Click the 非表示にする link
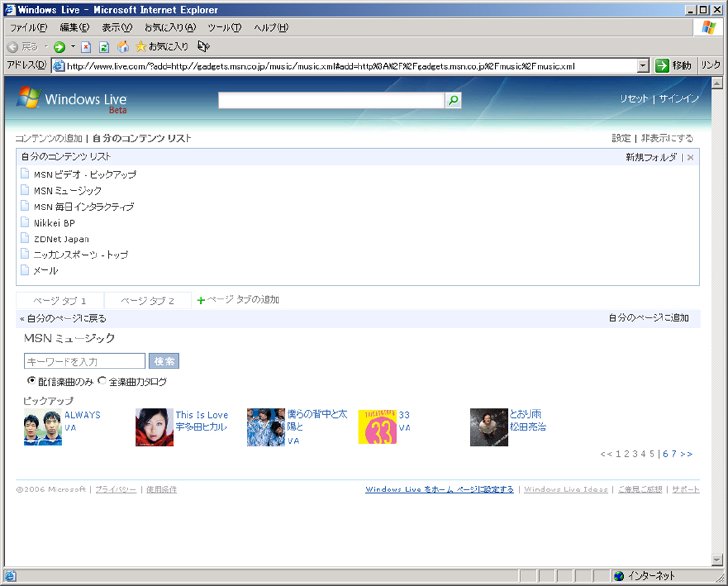This screenshot has height=586, width=728. 667,138
